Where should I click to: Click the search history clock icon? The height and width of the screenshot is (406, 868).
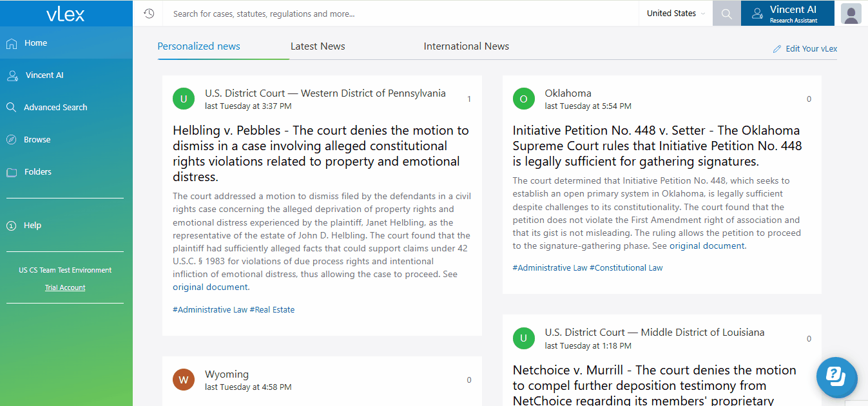point(149,14)
